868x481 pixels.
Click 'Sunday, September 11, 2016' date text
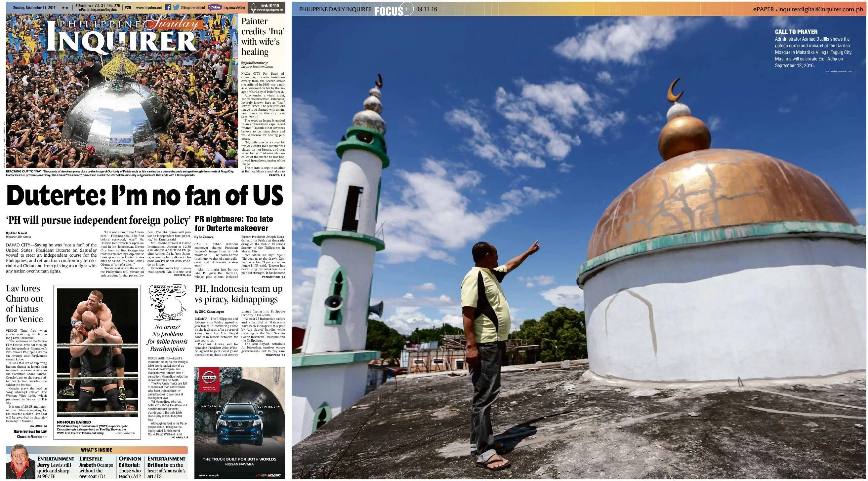click(x=34, y=8)
